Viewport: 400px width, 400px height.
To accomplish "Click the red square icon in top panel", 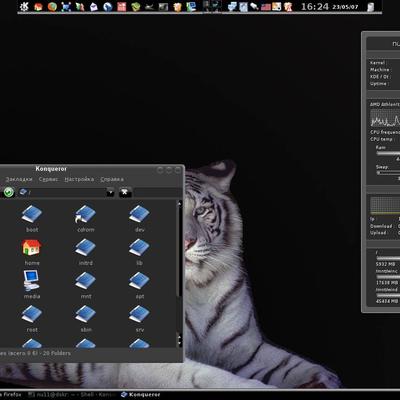I will click(x=122, y=7).
